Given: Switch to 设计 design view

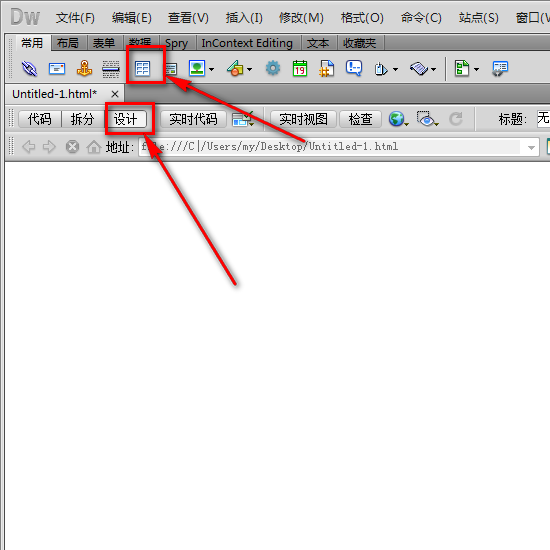Looking at the screenshot, I should [125, 119].
